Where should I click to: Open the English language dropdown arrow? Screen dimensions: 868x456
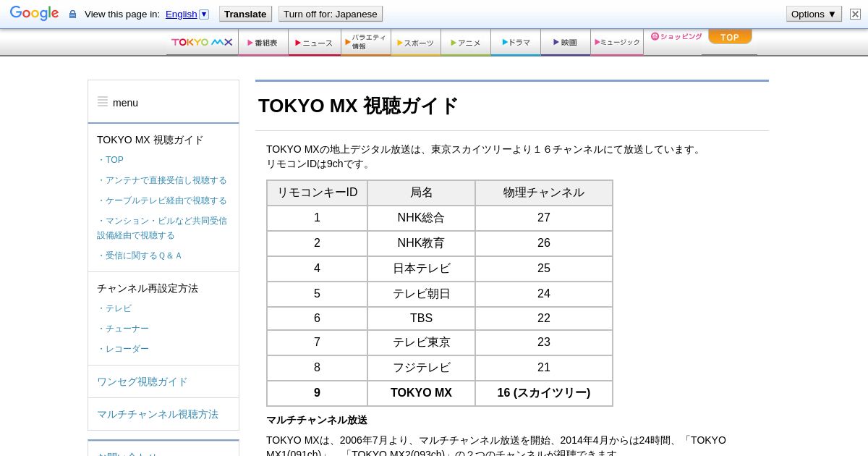point(204,14)
